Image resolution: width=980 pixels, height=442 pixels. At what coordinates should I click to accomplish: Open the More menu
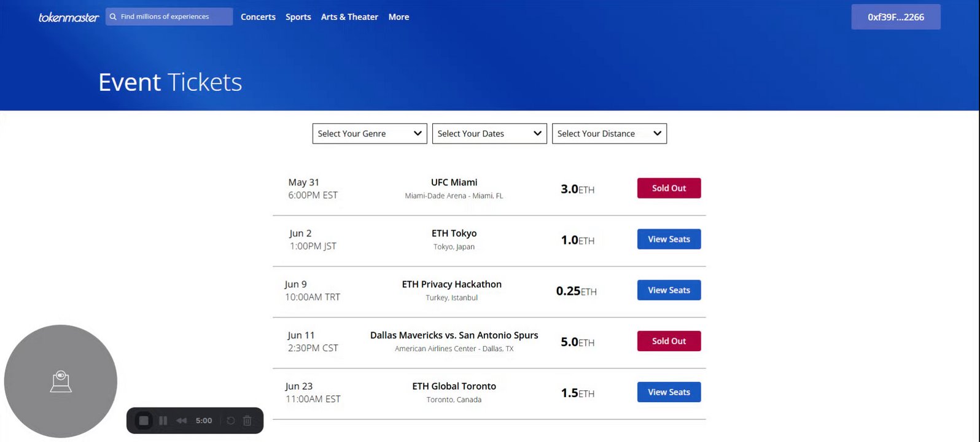coord(399,17)
